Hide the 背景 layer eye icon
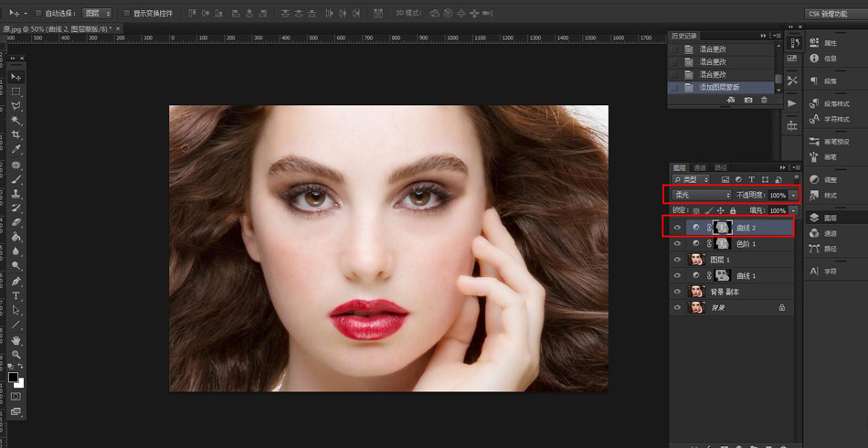This screenshot has width=868, height=448. 677,307
